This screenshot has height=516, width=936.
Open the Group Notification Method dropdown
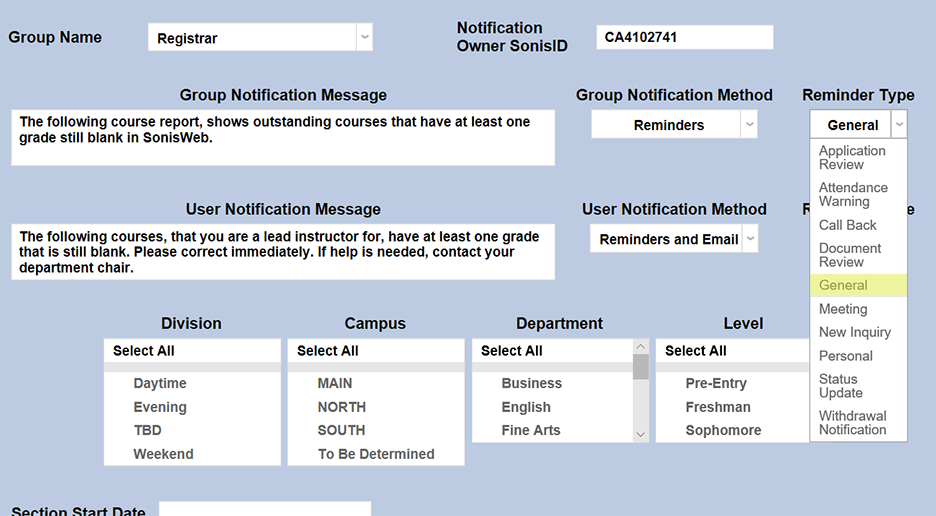pos(674,125)
